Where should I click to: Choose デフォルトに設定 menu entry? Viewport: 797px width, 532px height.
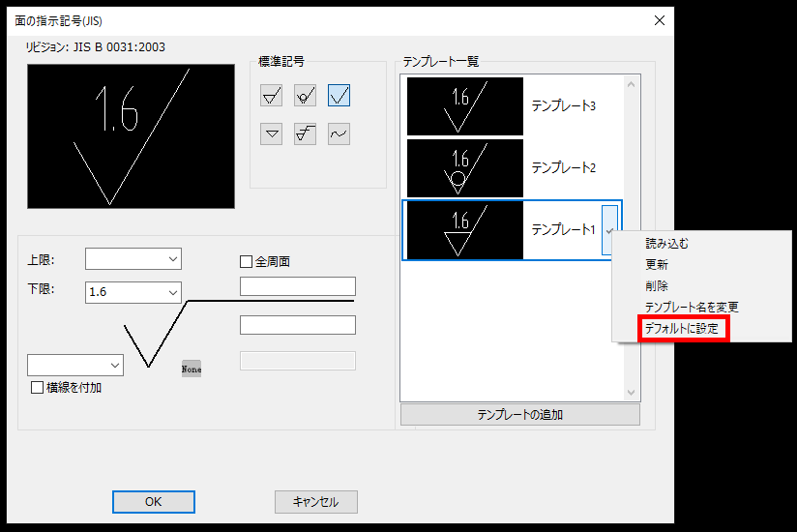[x=682, y=328]
